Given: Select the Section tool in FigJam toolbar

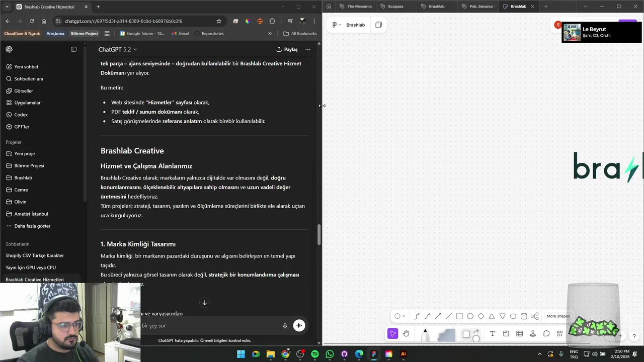Looking at the screenshot, I should click(506, 334).
